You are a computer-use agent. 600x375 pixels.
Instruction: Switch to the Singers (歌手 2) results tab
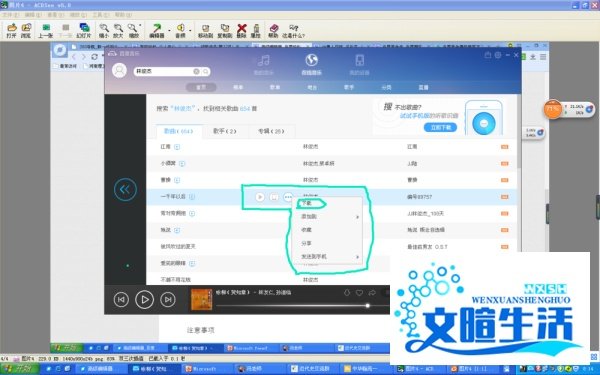click(x=225, y=131)
